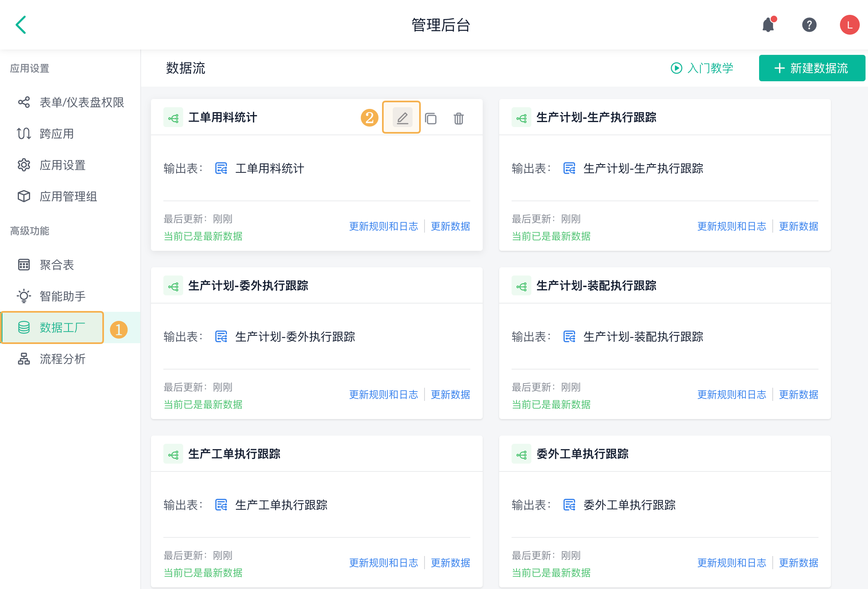Open help via the question mark icon
The image size is (868, 589).
click(809, 25)
